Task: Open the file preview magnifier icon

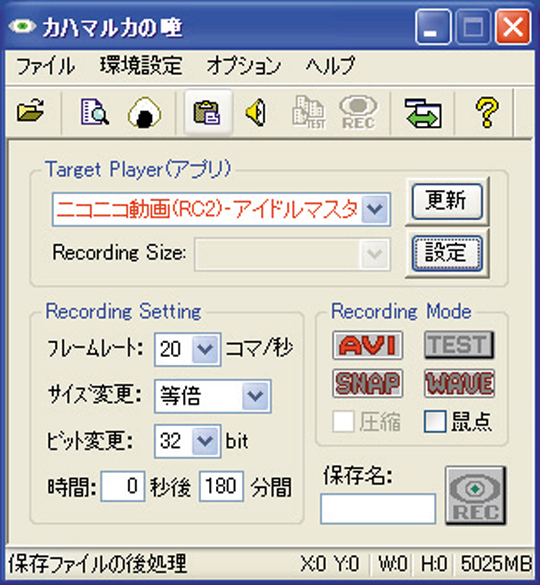Action: pos(95,111)
